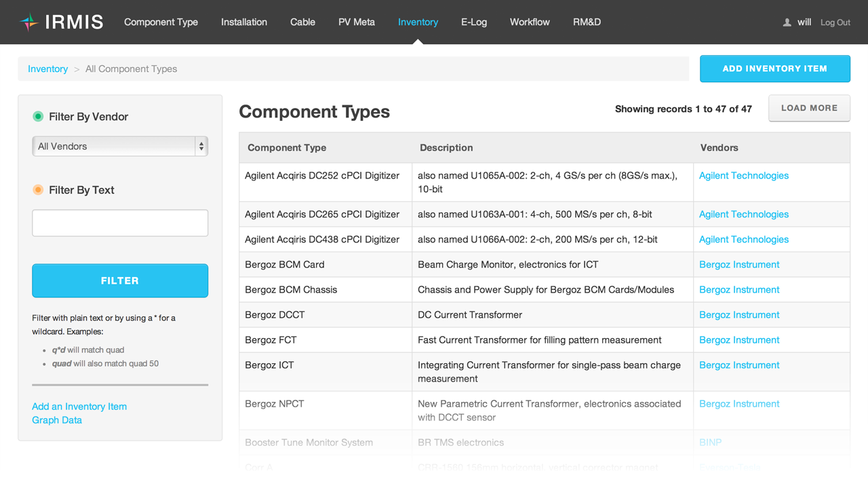Open the PV Meta section
Image resolution: width=868 pixels, height=484 pixels.
[x=357, y=22]
